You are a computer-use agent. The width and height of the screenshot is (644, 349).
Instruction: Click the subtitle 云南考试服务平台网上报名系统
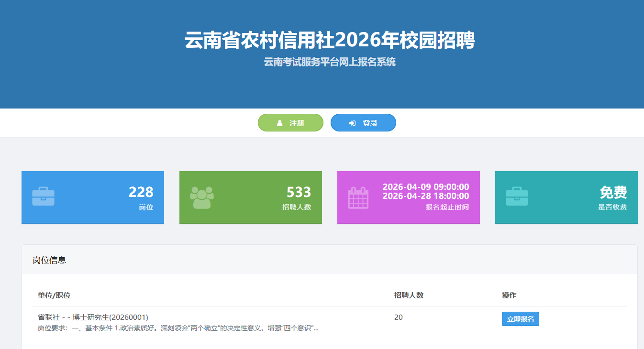pos(322,62)
